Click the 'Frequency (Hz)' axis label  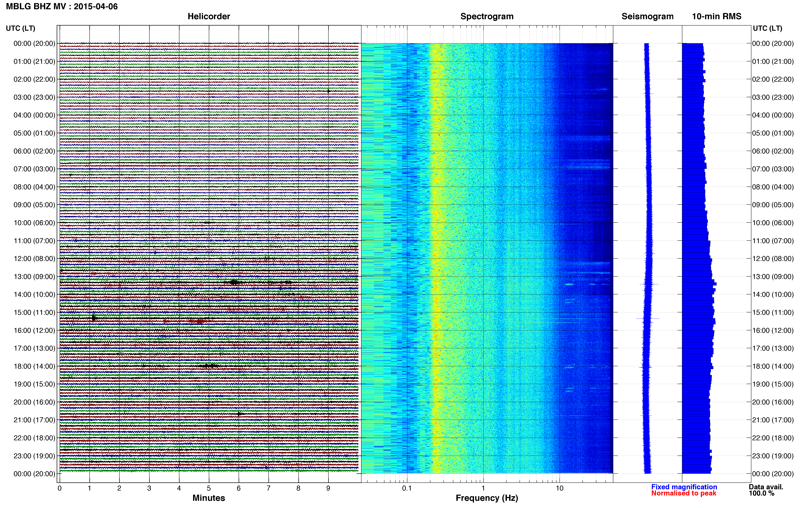pos(487,498)
